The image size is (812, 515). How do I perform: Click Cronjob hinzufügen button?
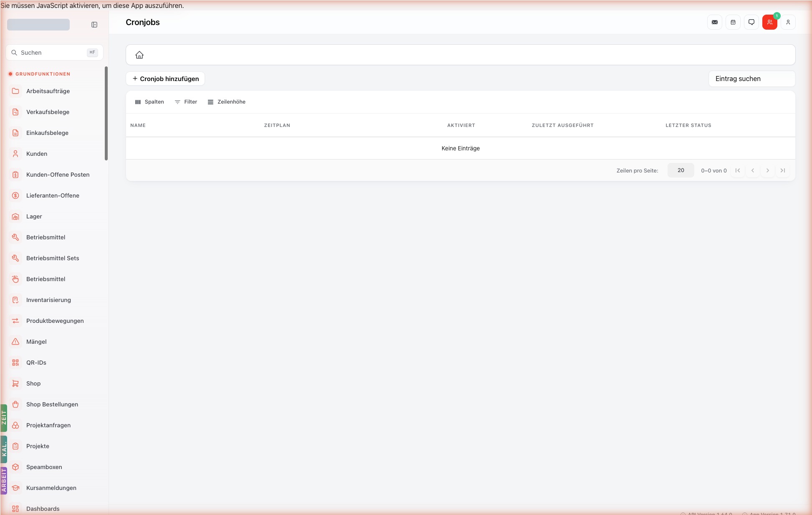coord(165,79)
